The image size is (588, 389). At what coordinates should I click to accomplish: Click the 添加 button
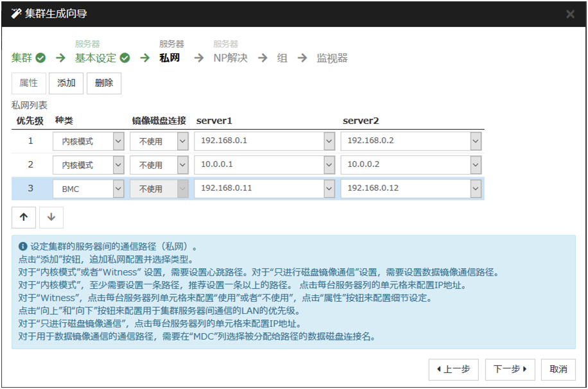[66, 83]
